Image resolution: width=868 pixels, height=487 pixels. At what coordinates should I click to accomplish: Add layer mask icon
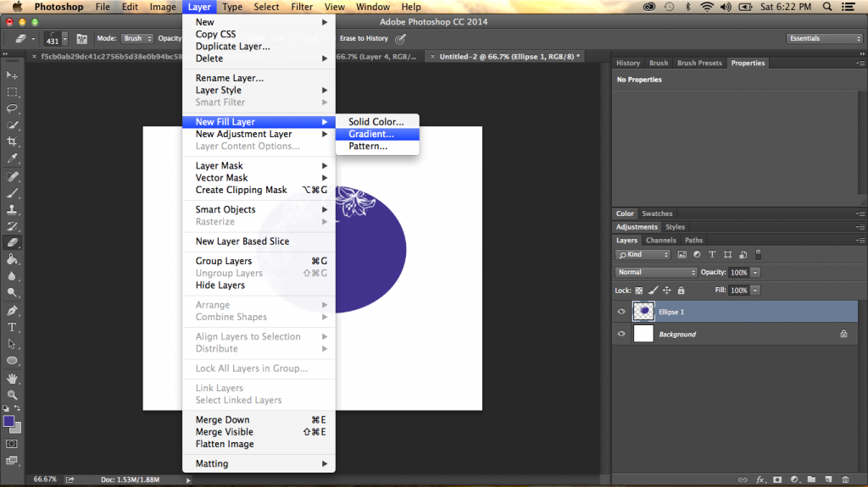(x=777, y=479)
